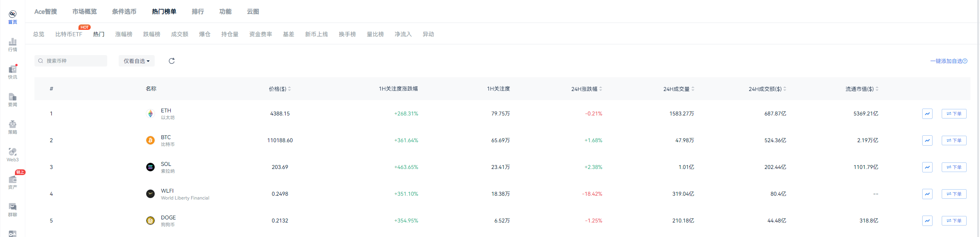Select the 持仓量 sub-tab

pyautogui.click(x=230, y=34)
